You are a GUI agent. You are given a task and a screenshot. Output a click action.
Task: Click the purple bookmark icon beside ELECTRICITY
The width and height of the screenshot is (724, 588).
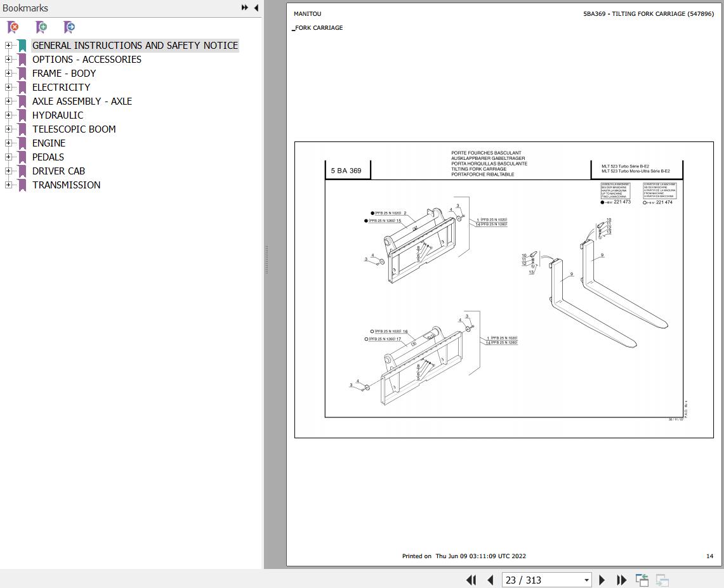[x=22, y=88]
